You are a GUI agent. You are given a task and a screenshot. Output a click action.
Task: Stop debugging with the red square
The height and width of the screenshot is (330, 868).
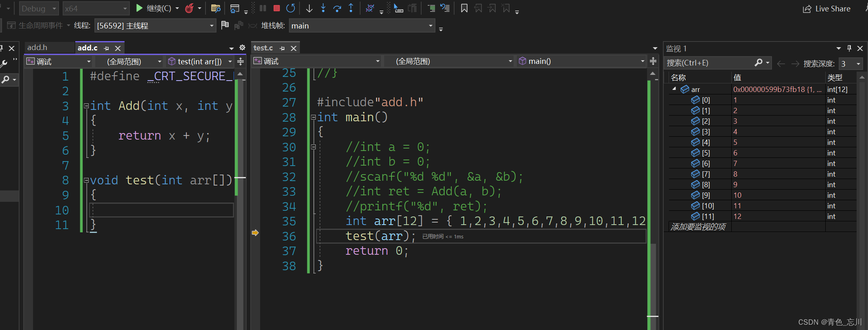coord(277,8)
